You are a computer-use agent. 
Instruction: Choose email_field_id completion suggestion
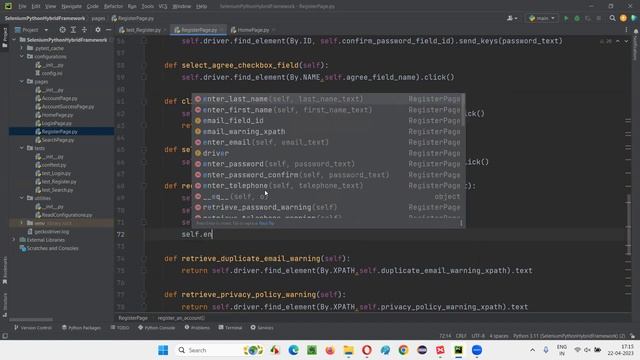tap(327, 120)
